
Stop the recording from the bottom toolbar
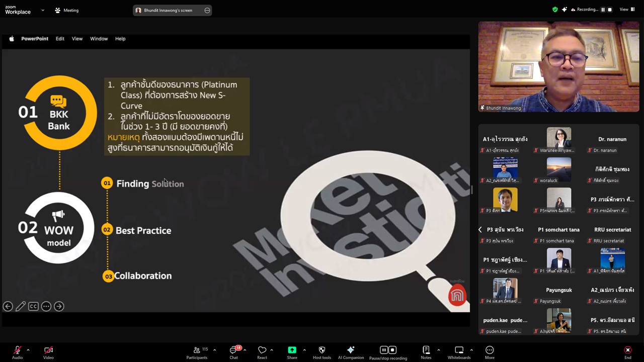coord(392,350)
